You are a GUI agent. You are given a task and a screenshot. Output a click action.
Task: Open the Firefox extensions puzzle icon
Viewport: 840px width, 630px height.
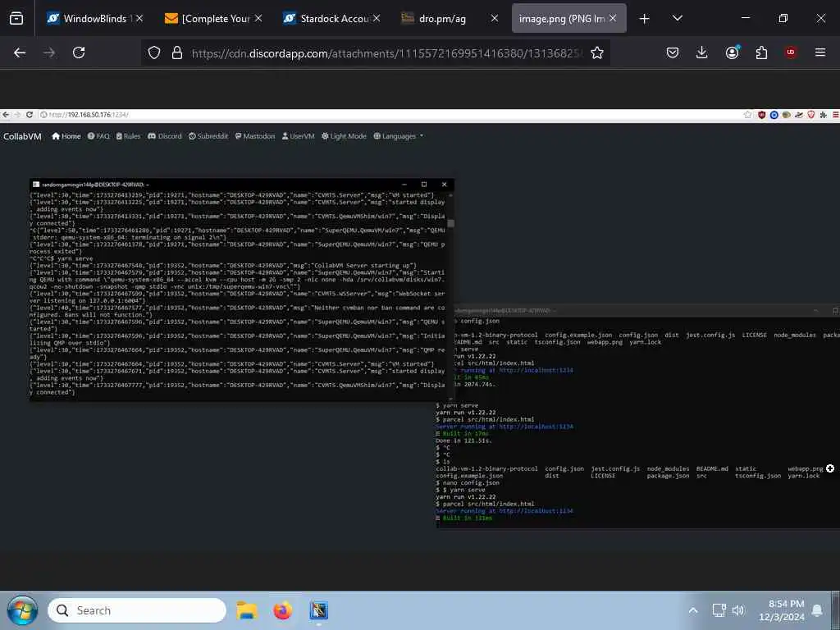point(761,52)
